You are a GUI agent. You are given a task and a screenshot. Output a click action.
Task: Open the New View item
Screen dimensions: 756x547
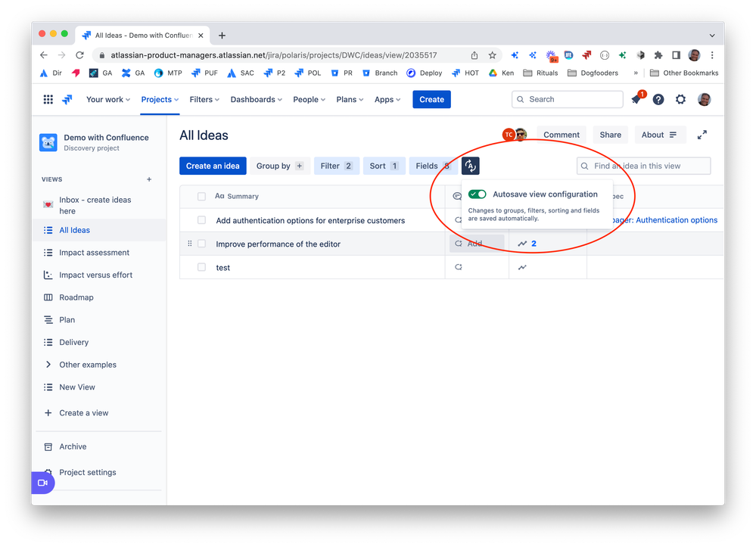99,387
